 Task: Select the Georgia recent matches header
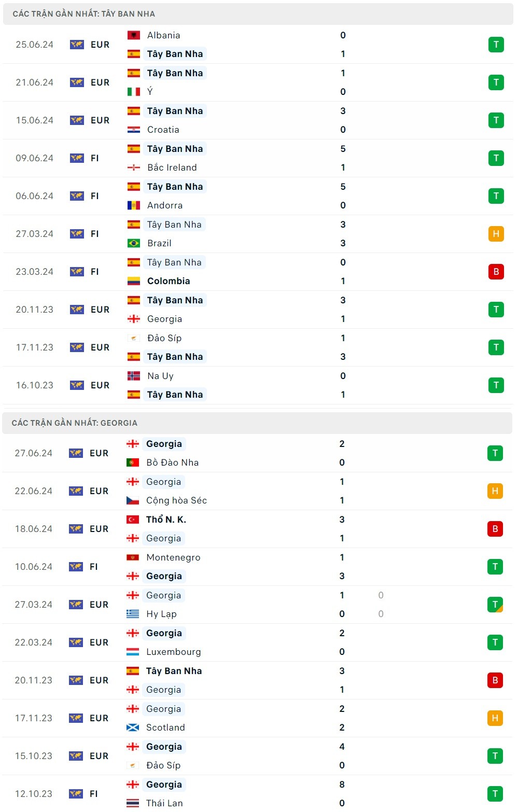click(75, 423)
